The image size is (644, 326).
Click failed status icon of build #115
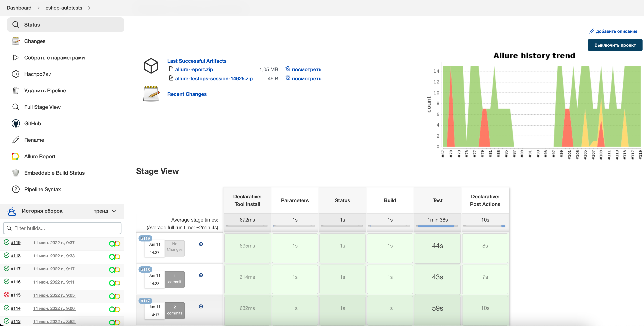click(x=7, y=295)
